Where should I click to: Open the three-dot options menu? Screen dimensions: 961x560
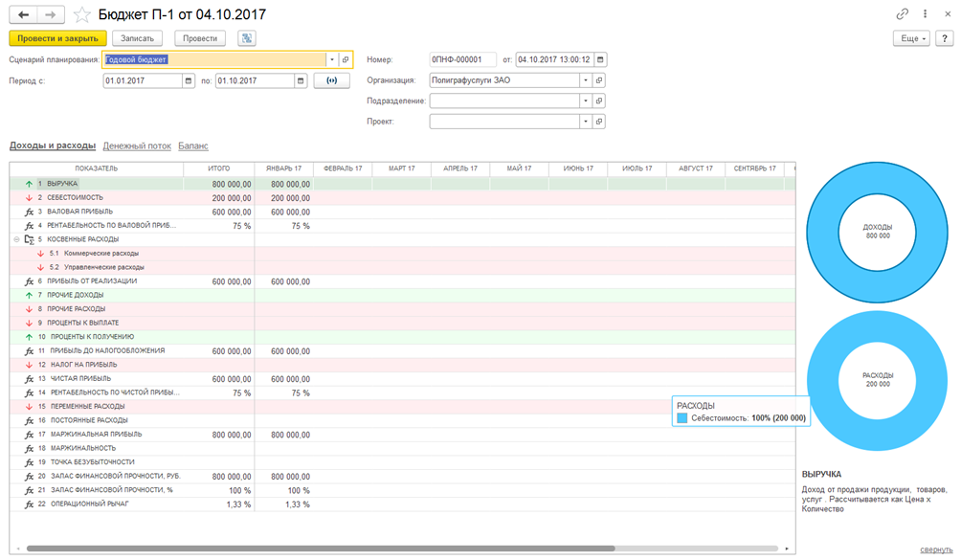925,14
